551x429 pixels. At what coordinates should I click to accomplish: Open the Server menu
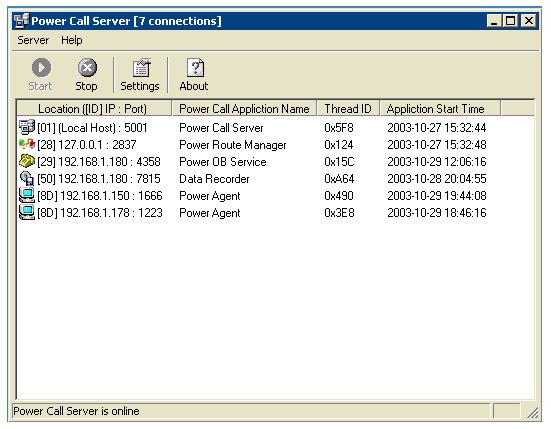(33, 40)
